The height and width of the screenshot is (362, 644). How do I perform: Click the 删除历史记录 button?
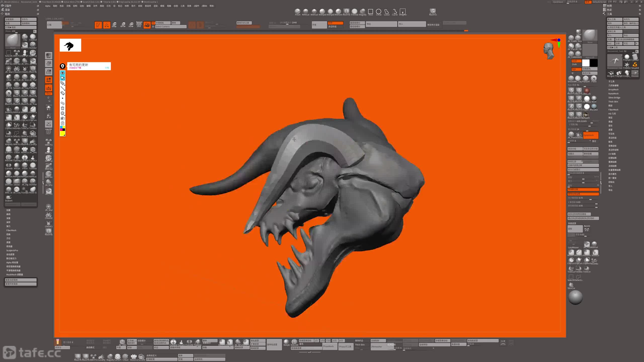pyautogui.click(x=244, y=23)
